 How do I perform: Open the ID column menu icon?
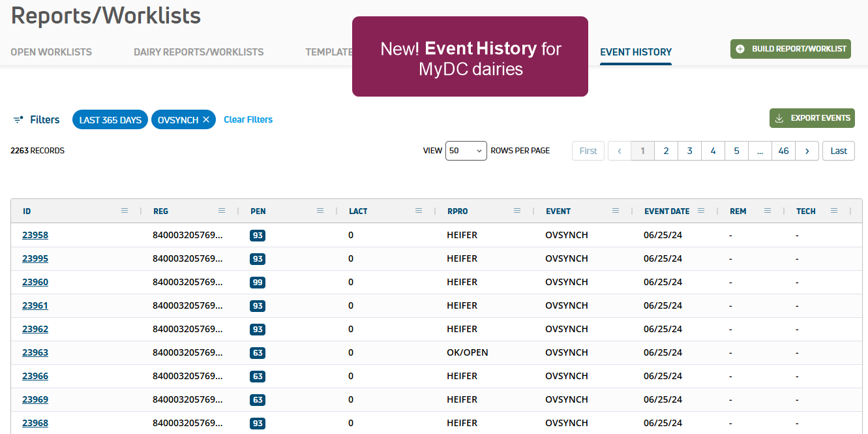pos(125,211)
